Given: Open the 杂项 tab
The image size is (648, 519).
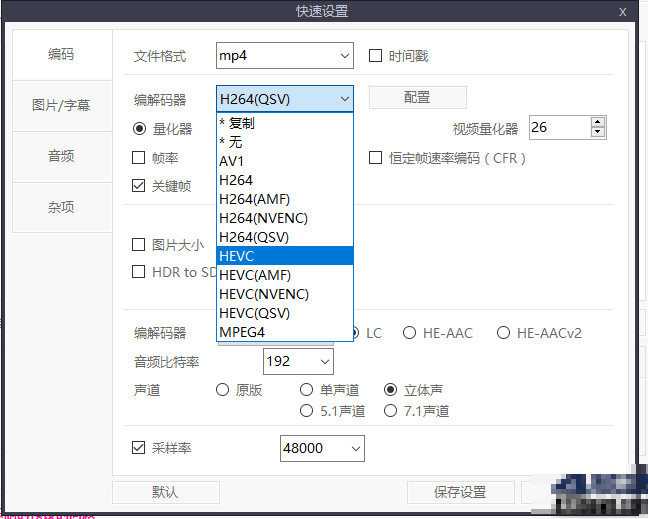Looking at the screenshot, I should 62,207.
